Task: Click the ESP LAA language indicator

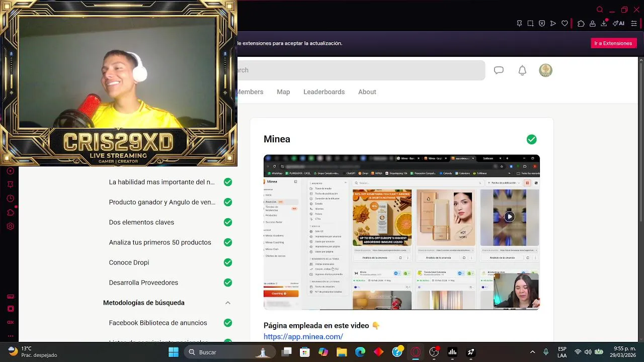Action: (562, 352)
